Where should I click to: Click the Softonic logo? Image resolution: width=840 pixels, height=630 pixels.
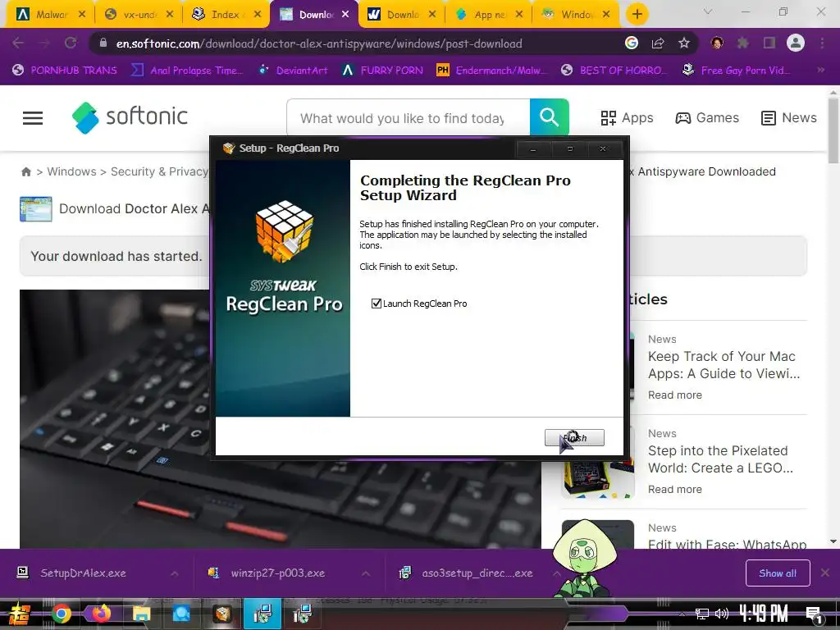tap(130, 117)
